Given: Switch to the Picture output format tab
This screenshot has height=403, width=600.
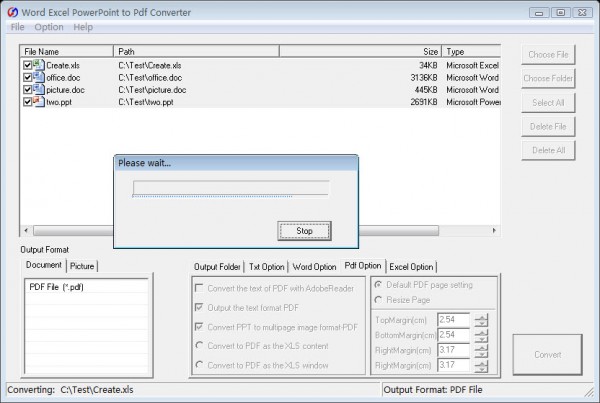Looking at the screenshot, I should [x=82, y=266].
